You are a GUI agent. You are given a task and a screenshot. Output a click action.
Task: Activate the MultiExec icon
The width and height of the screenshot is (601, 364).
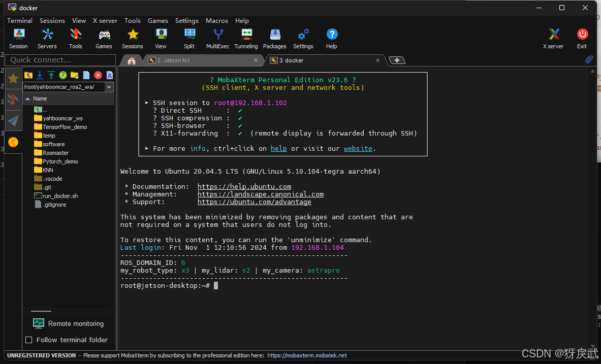[218, 39]
